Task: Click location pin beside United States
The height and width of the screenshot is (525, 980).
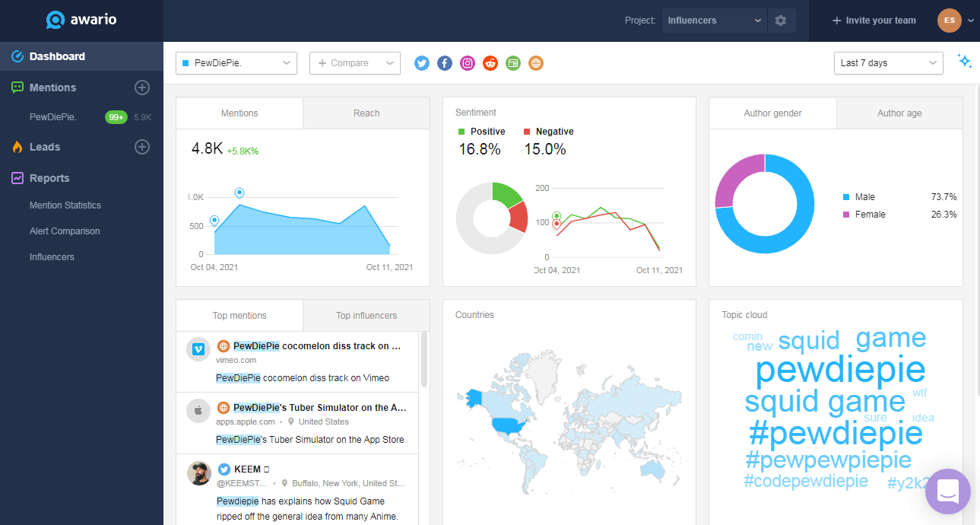Action: pos(291,422)
